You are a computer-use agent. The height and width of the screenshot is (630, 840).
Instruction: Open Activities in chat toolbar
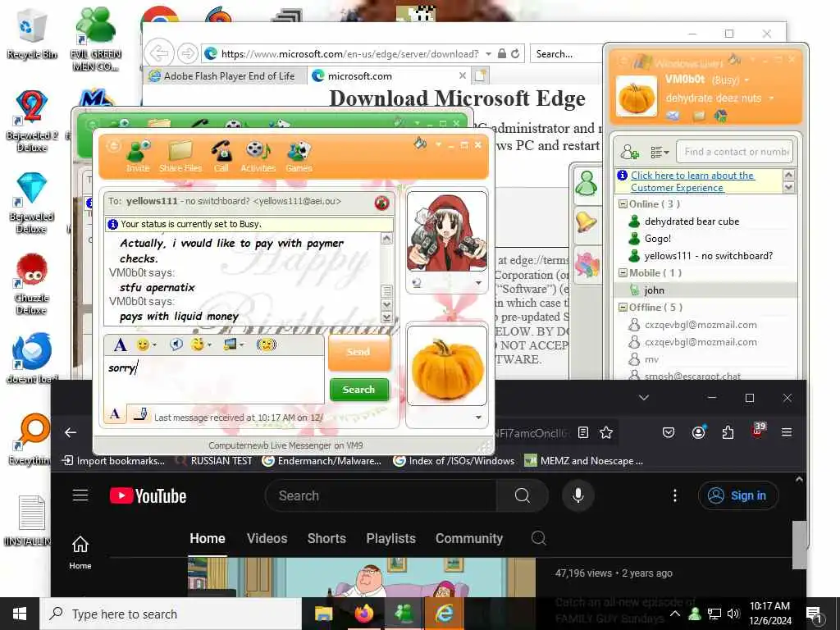[x=258, y=155]
